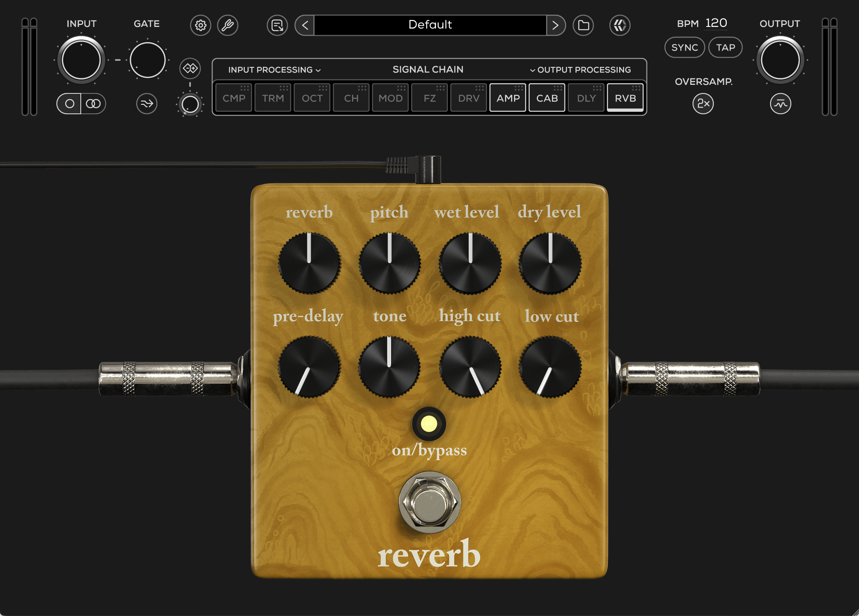Expand the INPUT PROCESSING dropdown
This screenshot has width=859, height=616.
[x=275, y=70]
